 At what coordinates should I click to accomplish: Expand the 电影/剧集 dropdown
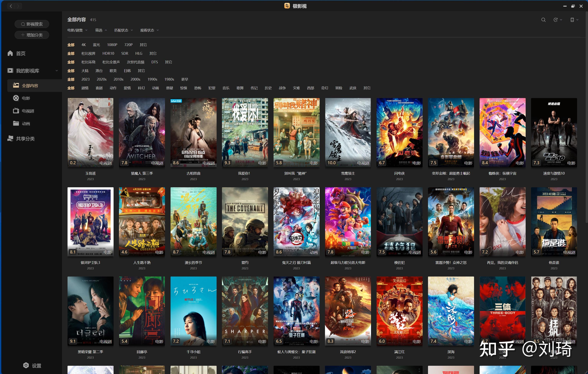coord(77,30)
